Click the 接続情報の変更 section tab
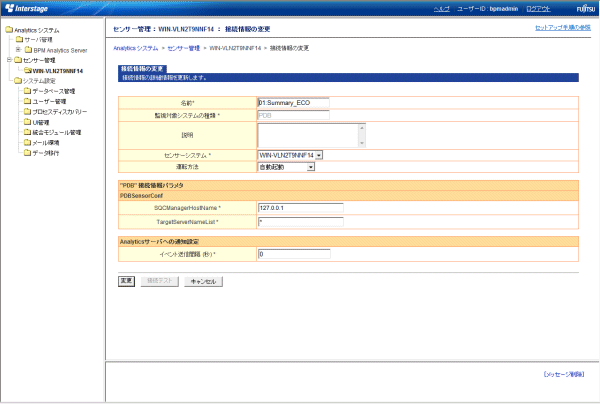 [x=142, y=69]
